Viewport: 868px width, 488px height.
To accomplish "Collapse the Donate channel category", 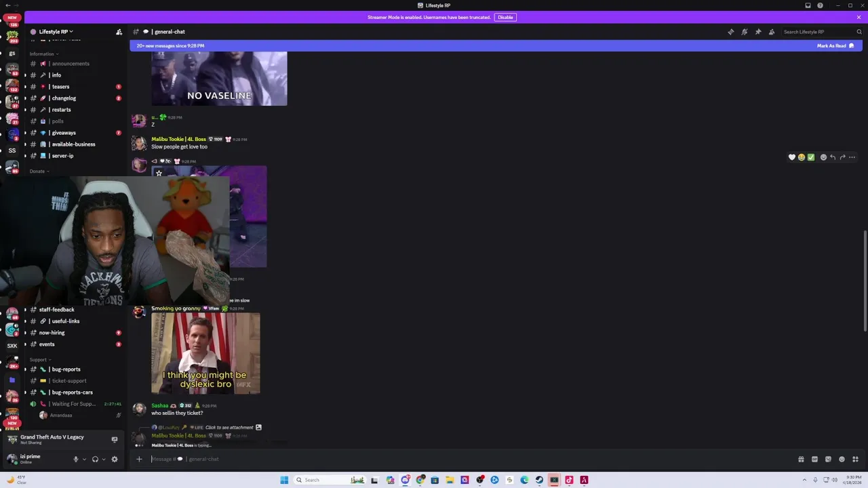I will tap(39, 171).
